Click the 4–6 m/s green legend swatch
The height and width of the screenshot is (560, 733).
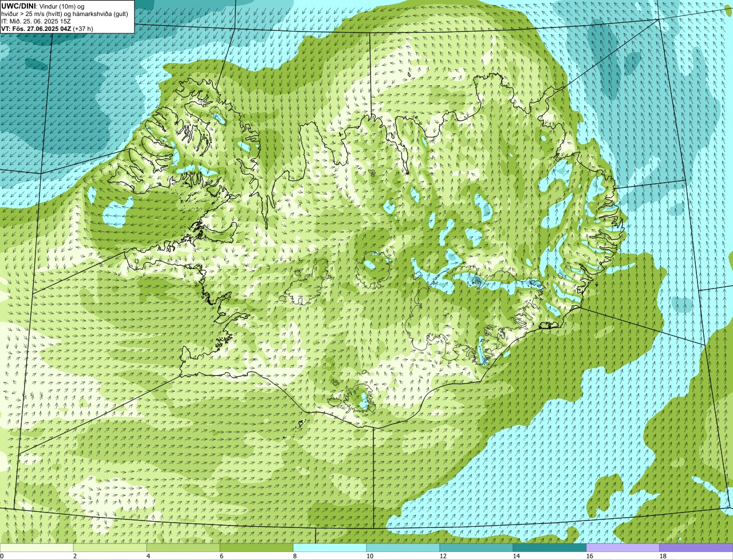[x=183, y=548]
